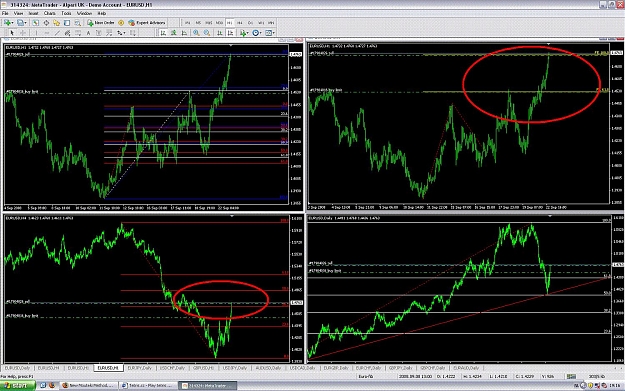Screen dimensions: 625x391
Task: Zoom out of the chart
Action: (206, 33)
